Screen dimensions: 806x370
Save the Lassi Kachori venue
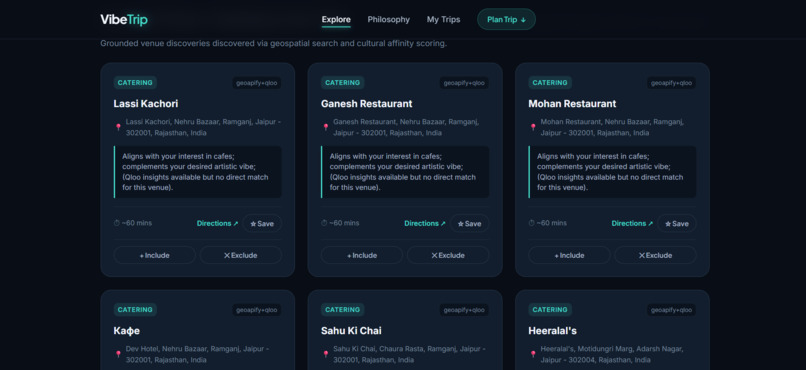(262, 224)
